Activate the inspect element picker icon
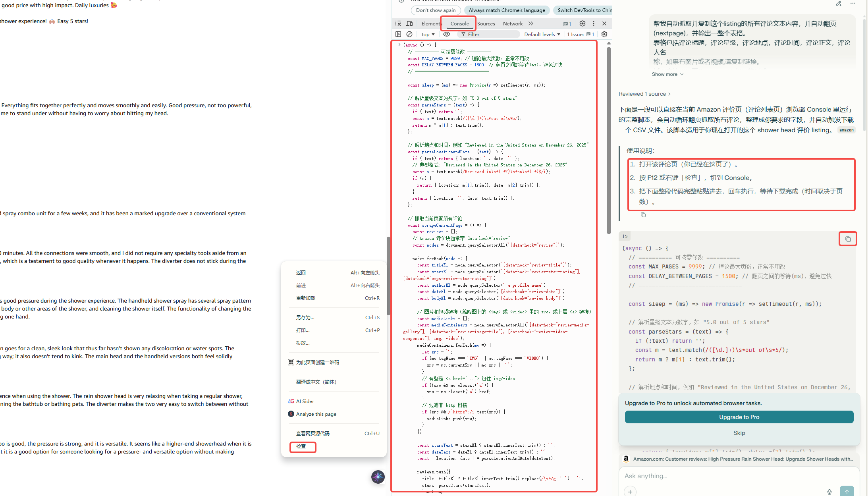The width and height of the screenshot is (868, 496). [398, 23]
